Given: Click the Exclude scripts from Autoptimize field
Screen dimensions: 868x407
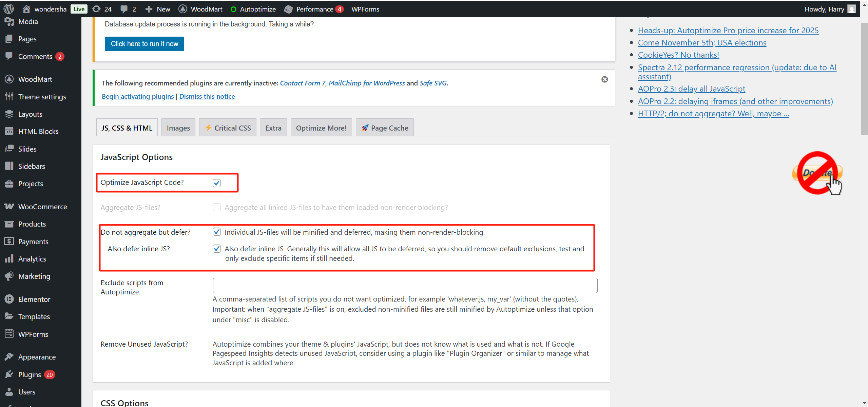Looking at the screenshot, I should [x=405, y=285].
